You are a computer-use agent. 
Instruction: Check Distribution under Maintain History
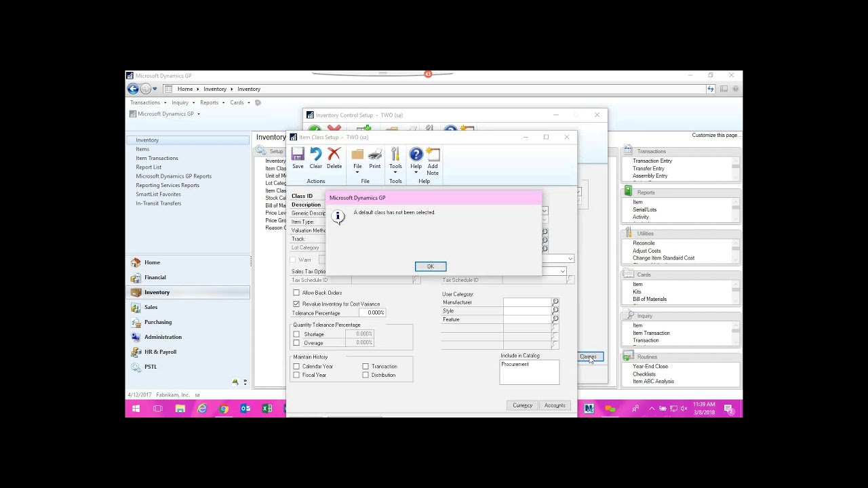366,375
